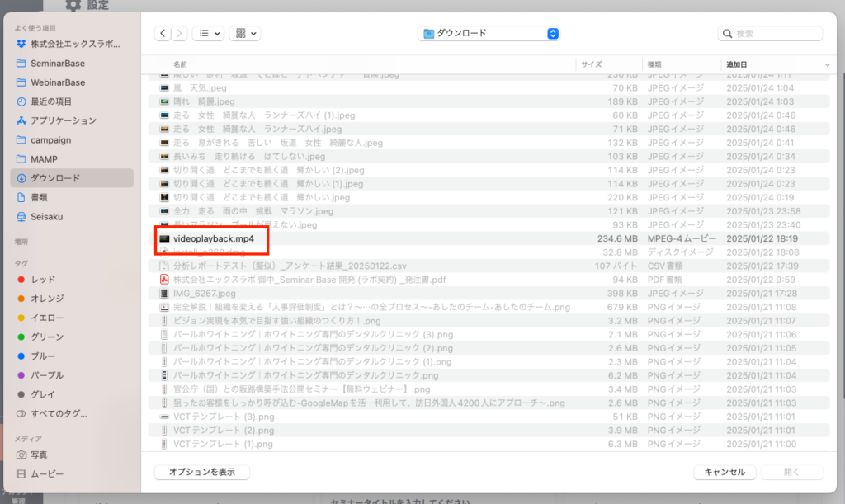Click the グリーン green tag
This screenshot has height=504, width=845.
(47, 337)
